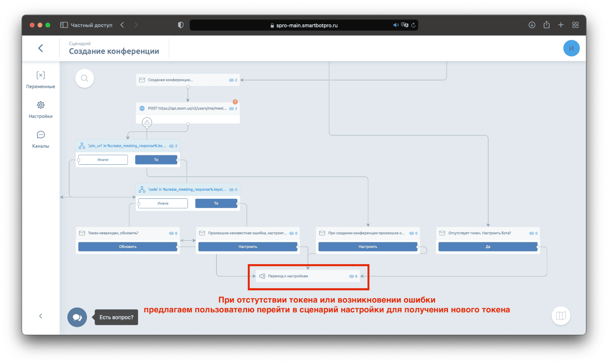
Task: Collapse the left sidebar with bottom chevron
Action: click(40, 316)
